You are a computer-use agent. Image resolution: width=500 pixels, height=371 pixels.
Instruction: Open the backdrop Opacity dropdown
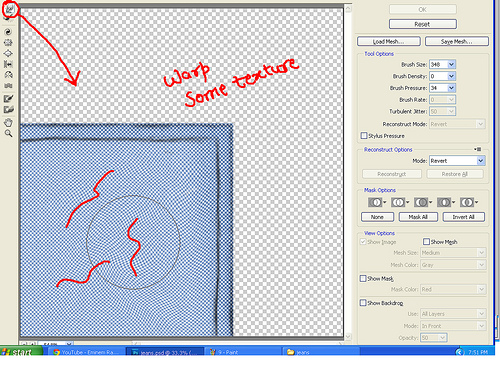tap(434, 338)
